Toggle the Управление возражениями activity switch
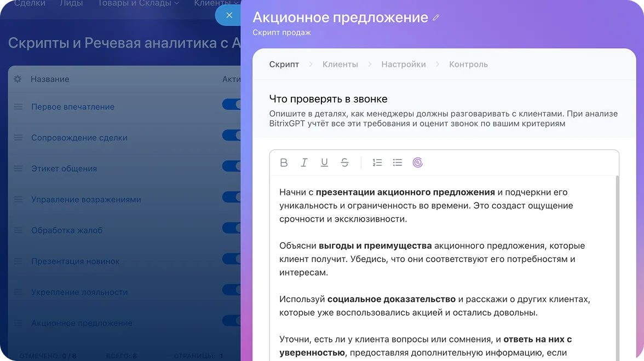The width and height of the screenshot is (644, 361). [x=232, y=197]
